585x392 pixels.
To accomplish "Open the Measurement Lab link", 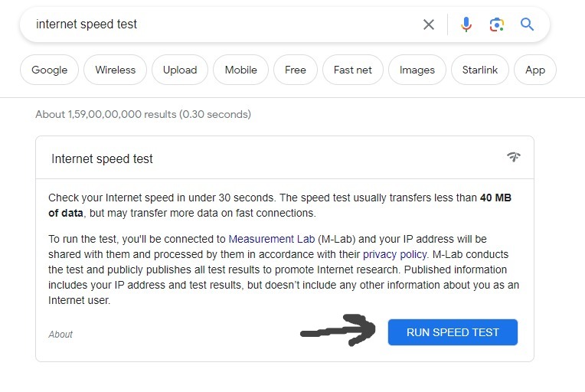I will [272, 239].
